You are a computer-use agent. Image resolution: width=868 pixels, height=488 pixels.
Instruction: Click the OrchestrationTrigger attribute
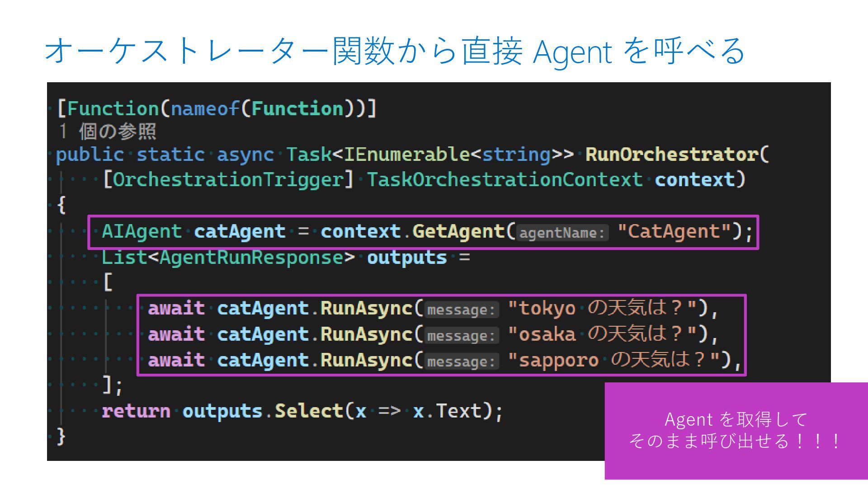[x=228, y=180]
